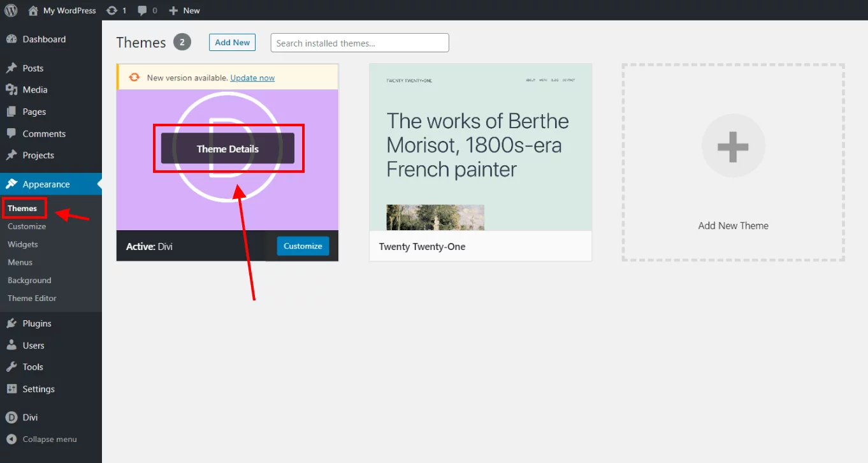The width and height of the screenshot is (868, 463).
Task: Open the Twenty Twenty-One theme screenshot
Action: pyautogui.click(x=481, y=147)
